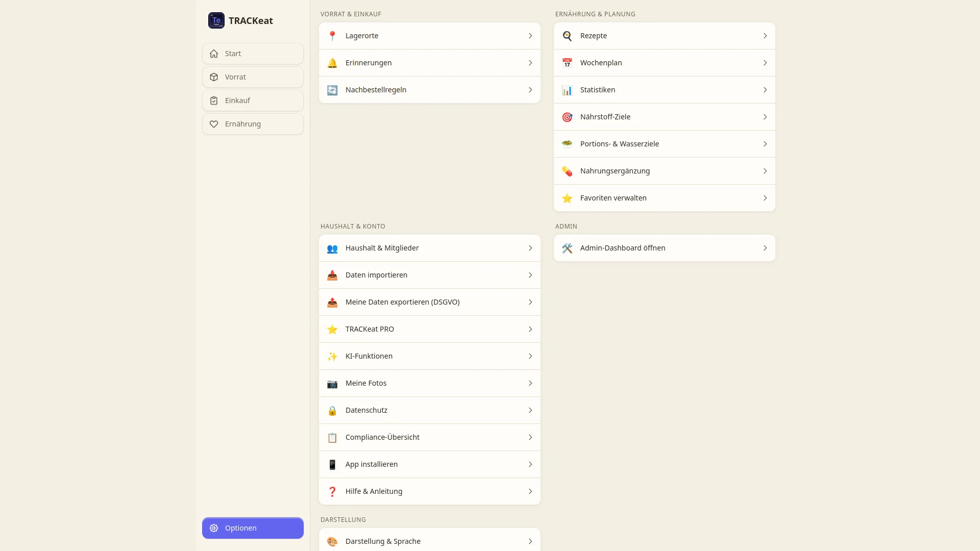This screenshot has width=980, height=551.
Task: Open Hilfe & Anleitung
Action: pos(430,491)
